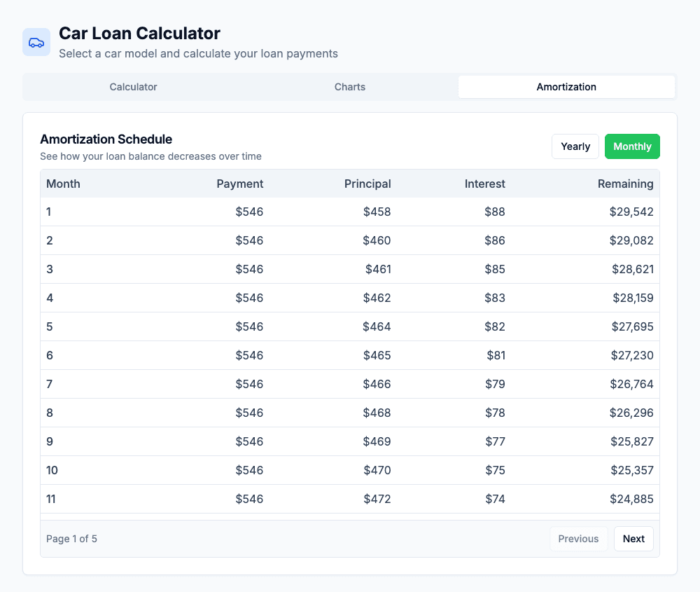
Task: Click principal value $458
Action: 377,212
